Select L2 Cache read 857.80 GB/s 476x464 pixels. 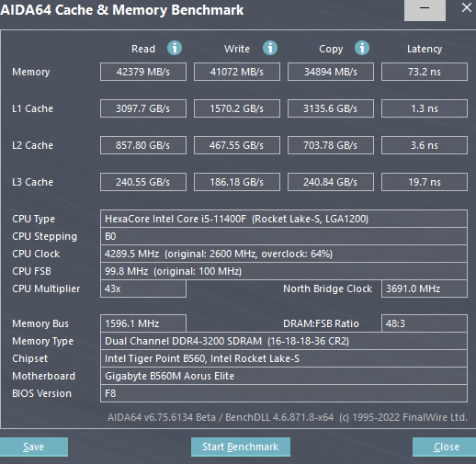pyautogui.click(x=143, y=145)
